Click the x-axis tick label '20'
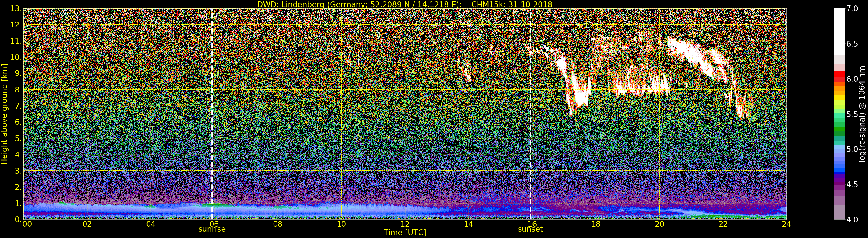This screenshot has width=868, height=238. [659, 224]
